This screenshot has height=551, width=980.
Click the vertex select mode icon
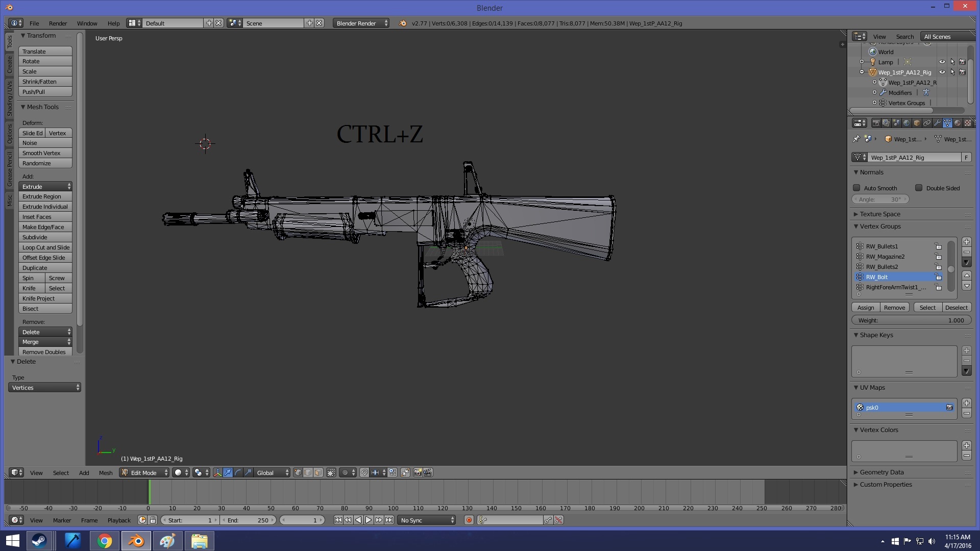(x=298, y=473)
